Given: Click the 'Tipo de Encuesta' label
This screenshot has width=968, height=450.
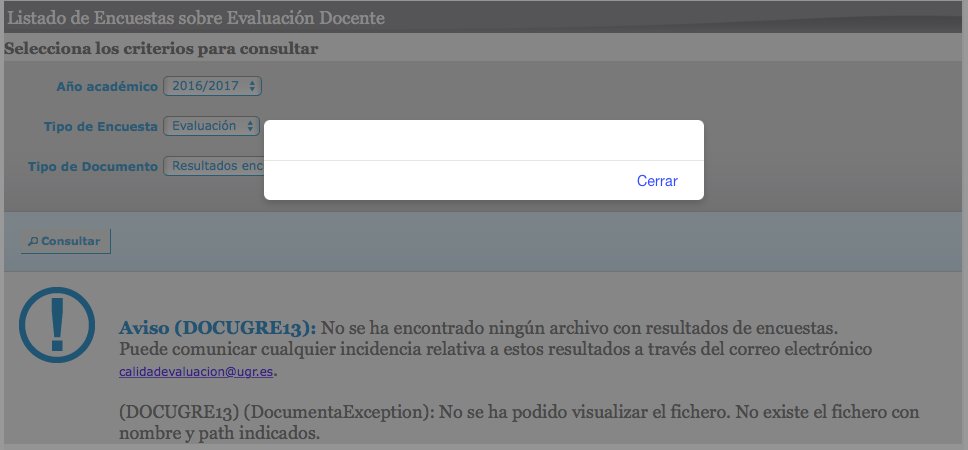Looking at the screenshot, I should [101, 127].
